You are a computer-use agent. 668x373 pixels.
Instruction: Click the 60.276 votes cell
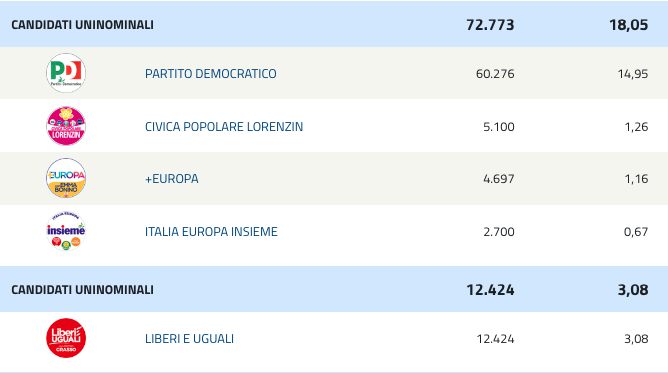[495, 74]
